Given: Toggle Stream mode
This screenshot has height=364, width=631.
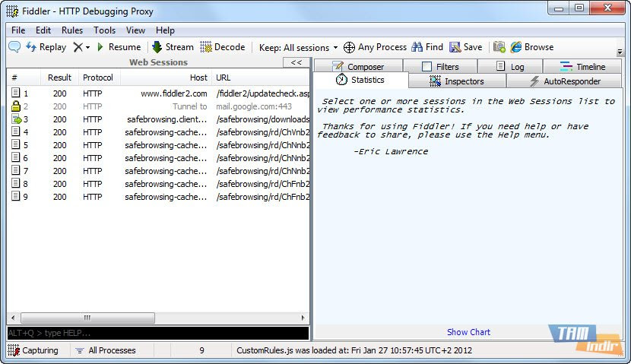Looking at the screenshot, I should [173, 47].
